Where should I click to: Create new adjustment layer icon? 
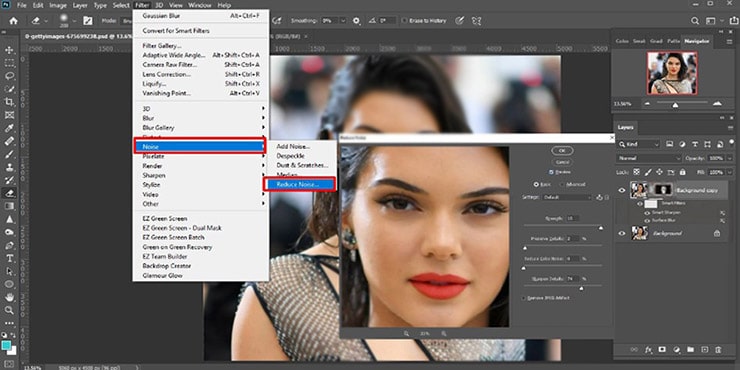click(676, 350)
